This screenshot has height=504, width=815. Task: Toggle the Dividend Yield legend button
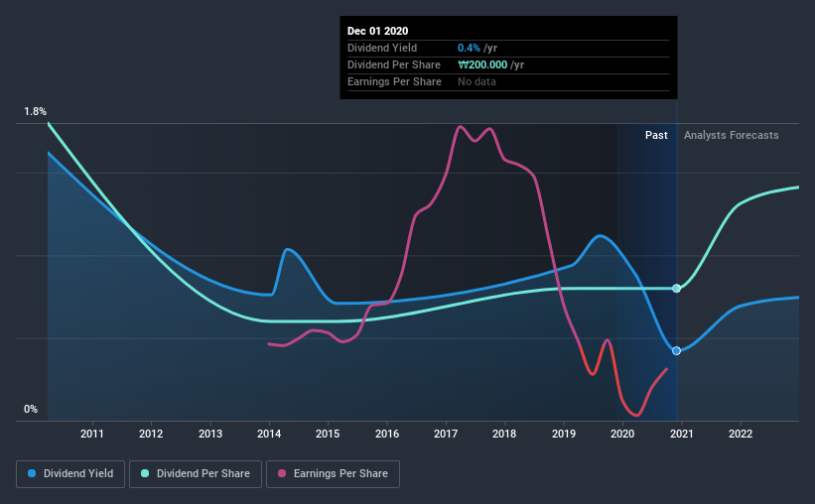click(70, 474)
